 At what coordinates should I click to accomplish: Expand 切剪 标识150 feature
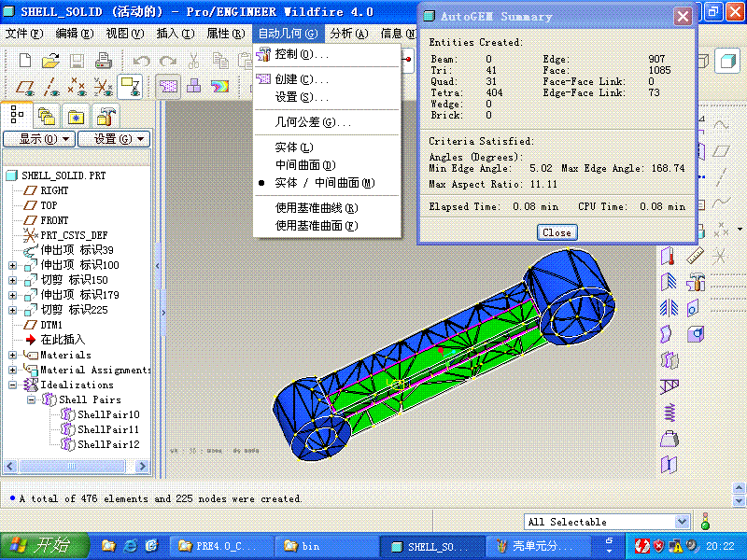(12, 281)
